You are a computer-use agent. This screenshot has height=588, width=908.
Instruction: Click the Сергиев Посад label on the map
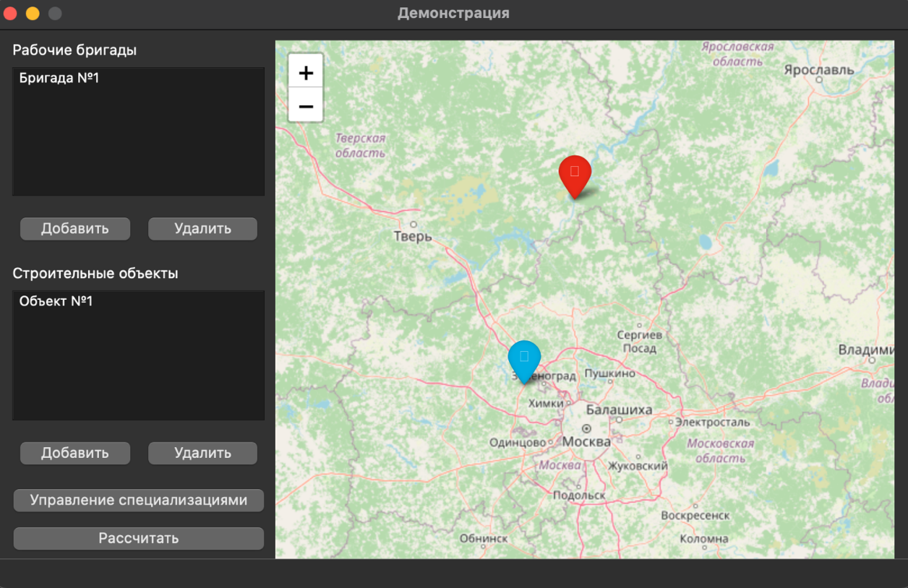pos(639,342)
